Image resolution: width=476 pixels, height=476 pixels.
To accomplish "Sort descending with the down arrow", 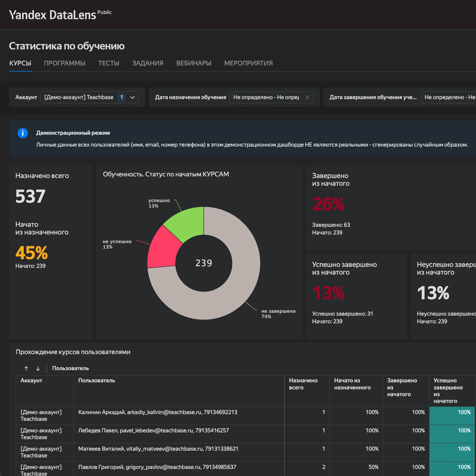I will 38,369.
